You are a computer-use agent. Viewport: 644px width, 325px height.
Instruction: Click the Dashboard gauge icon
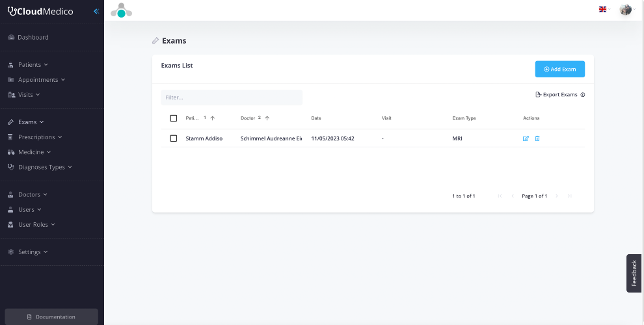(11, 37)
